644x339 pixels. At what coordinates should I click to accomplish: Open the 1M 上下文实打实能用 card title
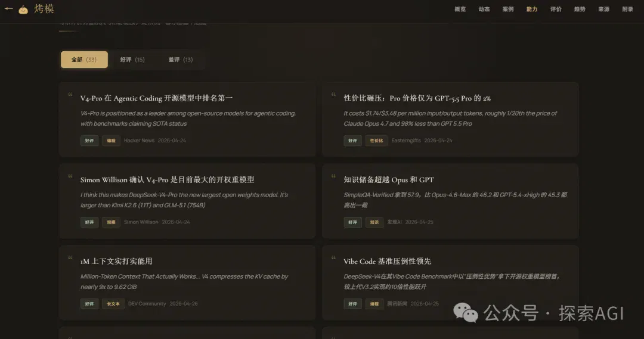pyautogui.click(x=116, y=262)
